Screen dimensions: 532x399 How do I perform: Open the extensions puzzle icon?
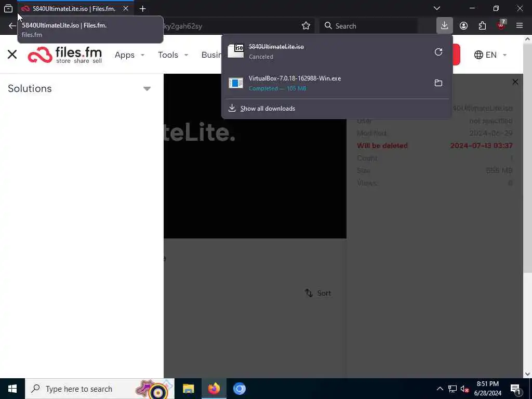click(x=482, y=26)
